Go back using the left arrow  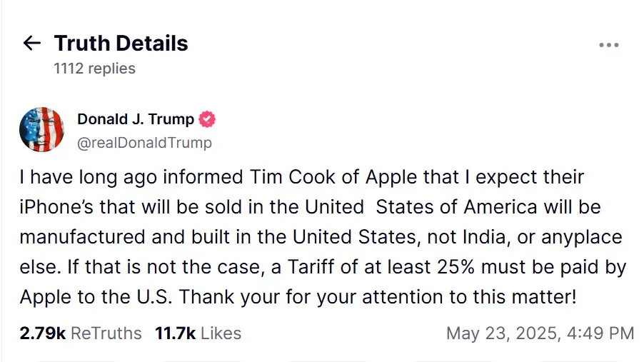[32, 44]
